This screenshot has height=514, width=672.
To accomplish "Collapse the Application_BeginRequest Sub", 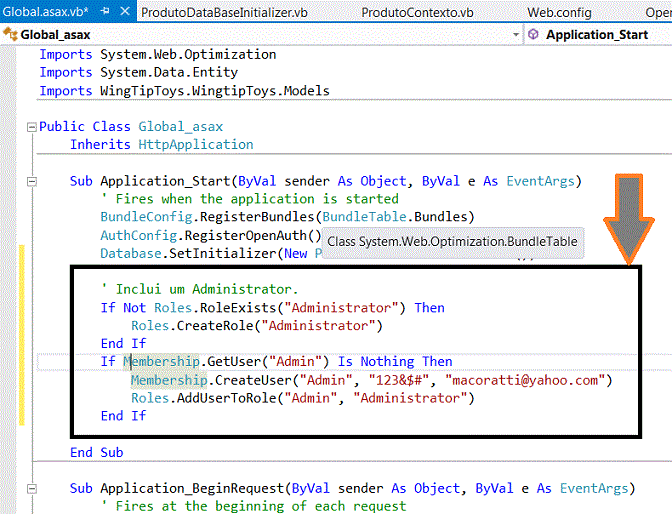I will (x=31, y=489).
